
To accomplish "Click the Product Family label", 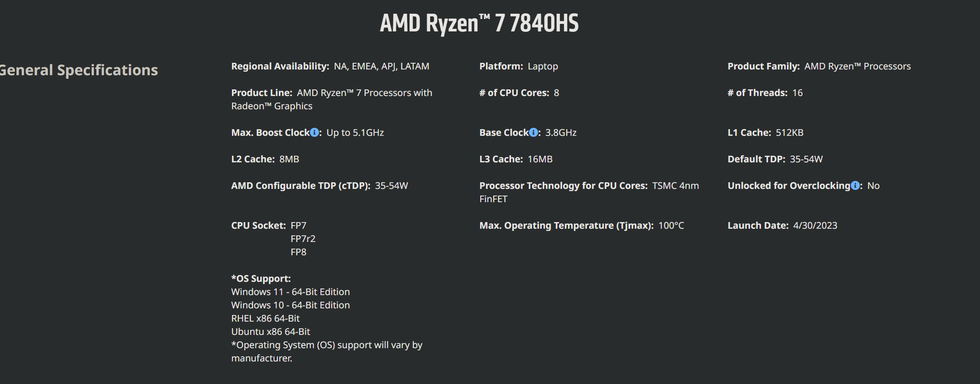I will point(763,66).
